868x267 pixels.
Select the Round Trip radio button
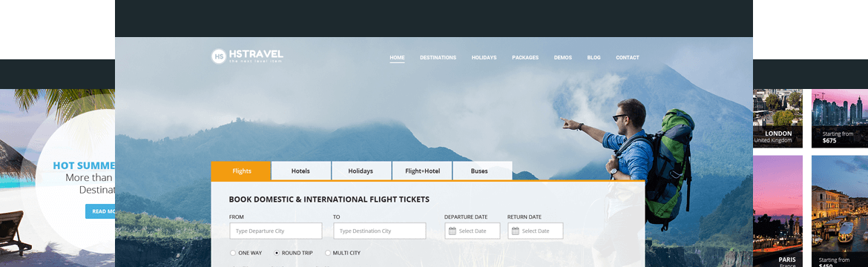coord(277,253)
